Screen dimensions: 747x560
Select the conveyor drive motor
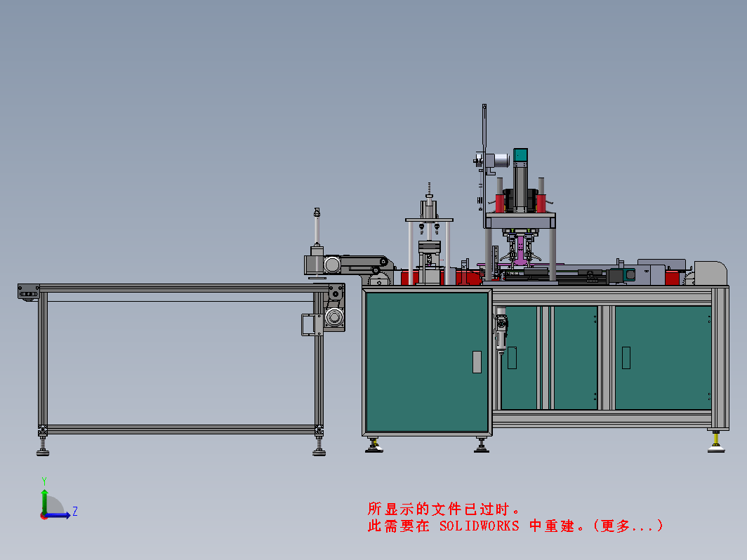334,317
